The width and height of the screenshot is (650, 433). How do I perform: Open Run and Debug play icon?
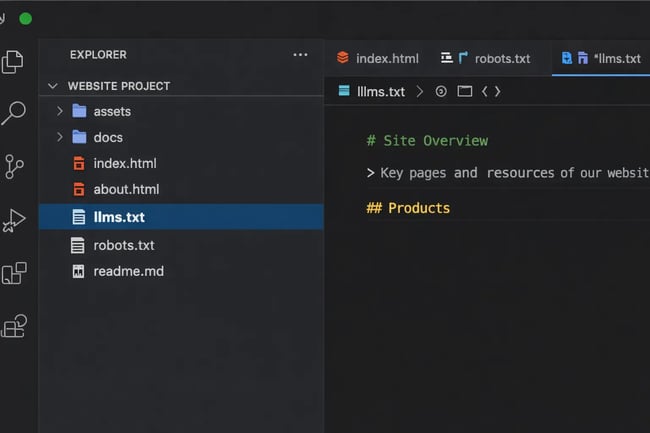click(x=14, y=220)
